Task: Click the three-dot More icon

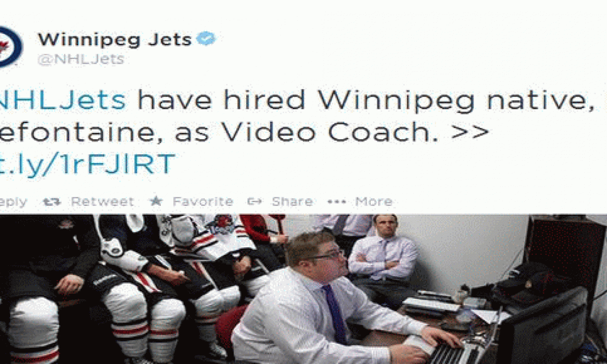Action: 336,202
